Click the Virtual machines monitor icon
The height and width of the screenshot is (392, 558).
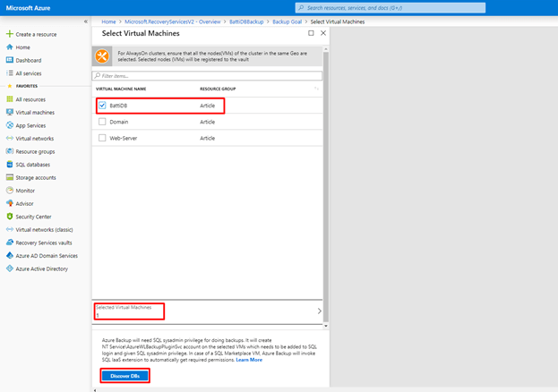click(10, 112)
